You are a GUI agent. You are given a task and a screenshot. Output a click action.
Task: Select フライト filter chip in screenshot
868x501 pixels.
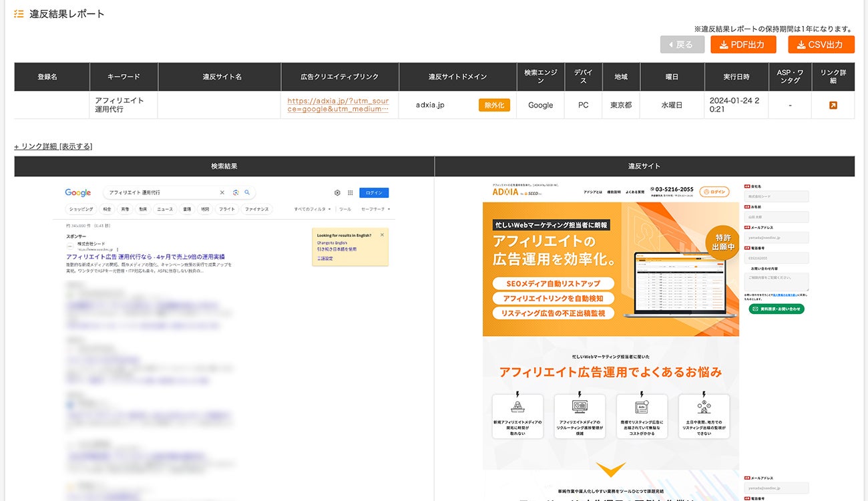click(x=227, y=209)
